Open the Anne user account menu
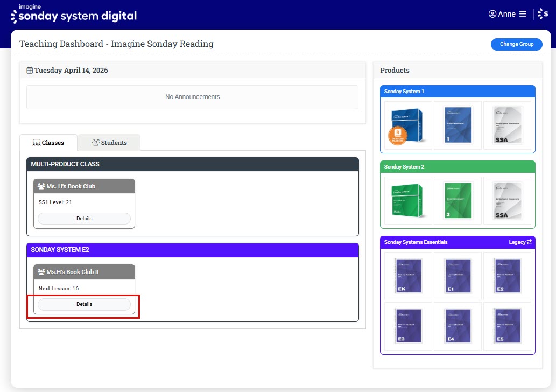This screenshot has height=392, width=556. 502,14
